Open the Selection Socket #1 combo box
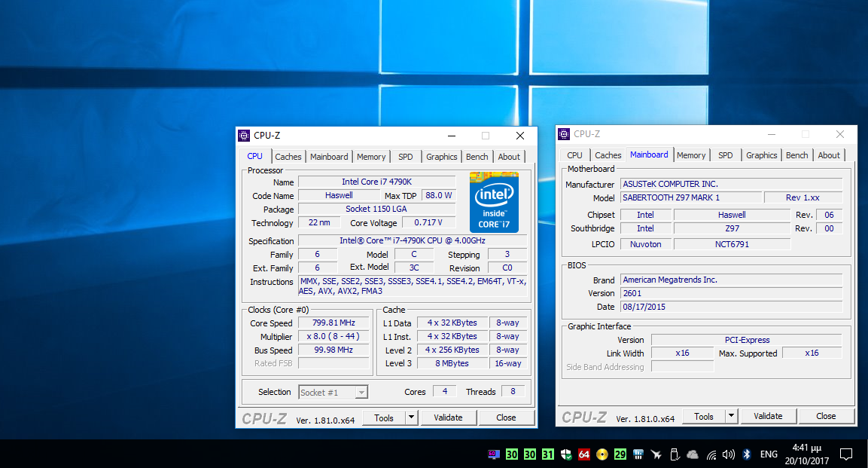Screen dimensions: 868x468 pos(333,392)
